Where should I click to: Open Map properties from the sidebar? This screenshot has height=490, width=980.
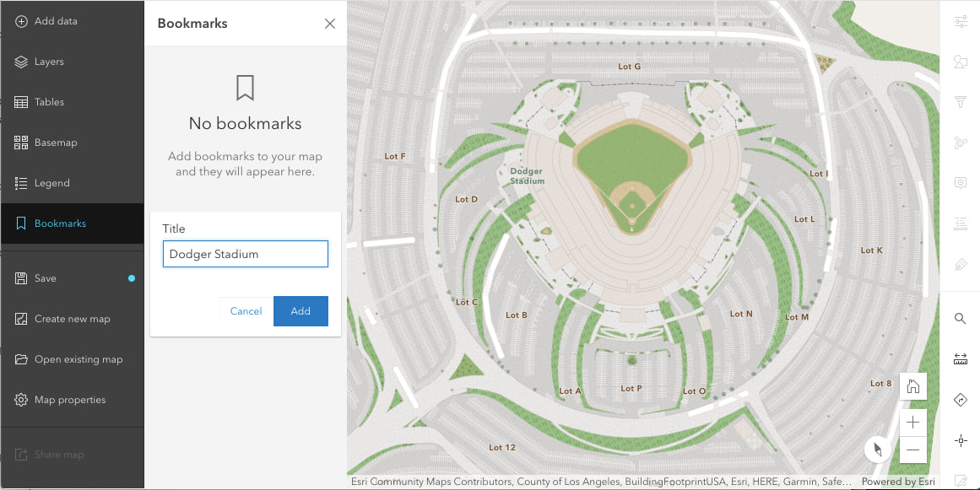[x=70, y=400]
